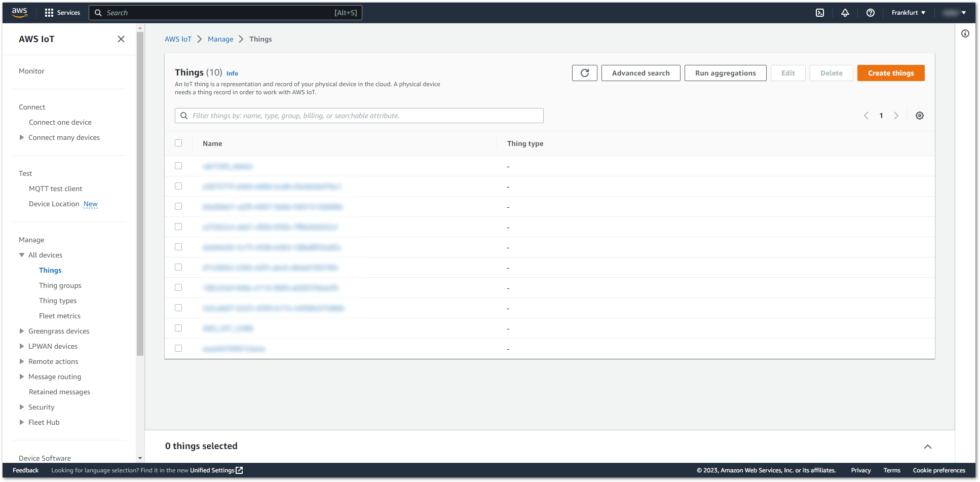This screenshot has height=482, width=980.
Task: Open the Frankfurt region dropdown
Action: 909,13
